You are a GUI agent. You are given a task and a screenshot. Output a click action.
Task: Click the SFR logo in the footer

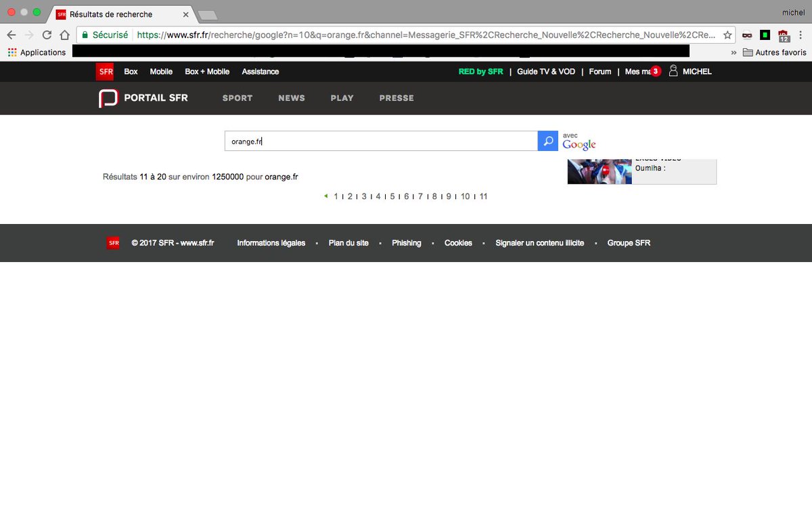[113, 243]
